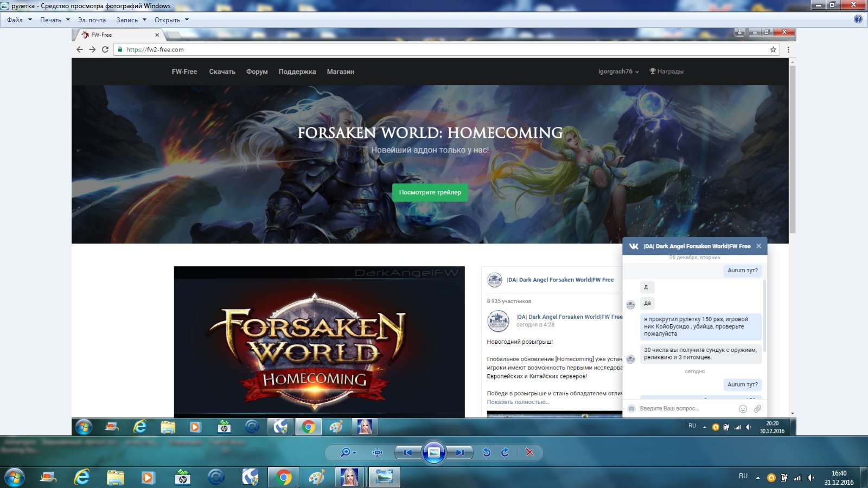This screenshot has width=868, height=488.
Task: Open the game character icon, 16:40 taskbar
Action: tap(349, 477)
